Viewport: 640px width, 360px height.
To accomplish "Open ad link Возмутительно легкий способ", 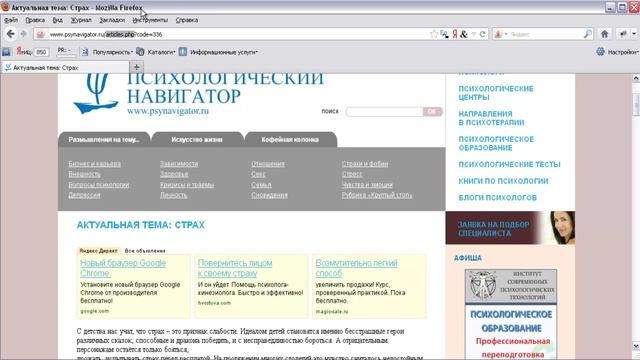I will click(x=356, y=268).
